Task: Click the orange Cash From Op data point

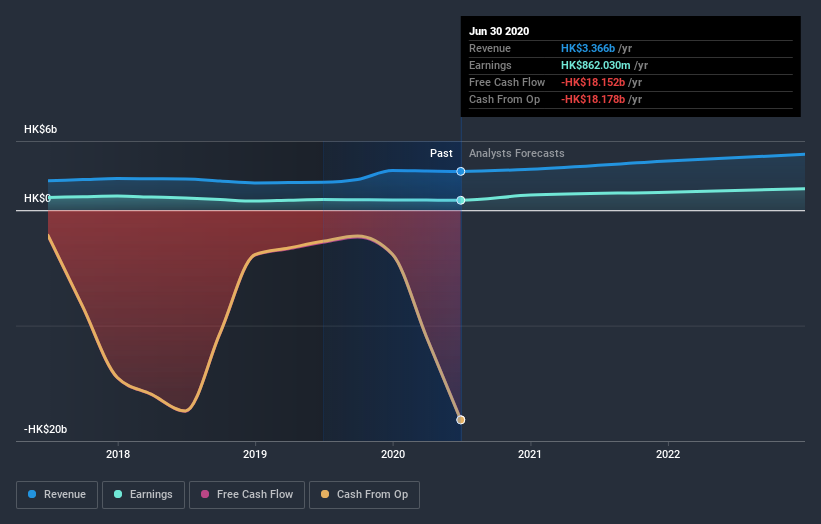Action: [x=461, y=420]
